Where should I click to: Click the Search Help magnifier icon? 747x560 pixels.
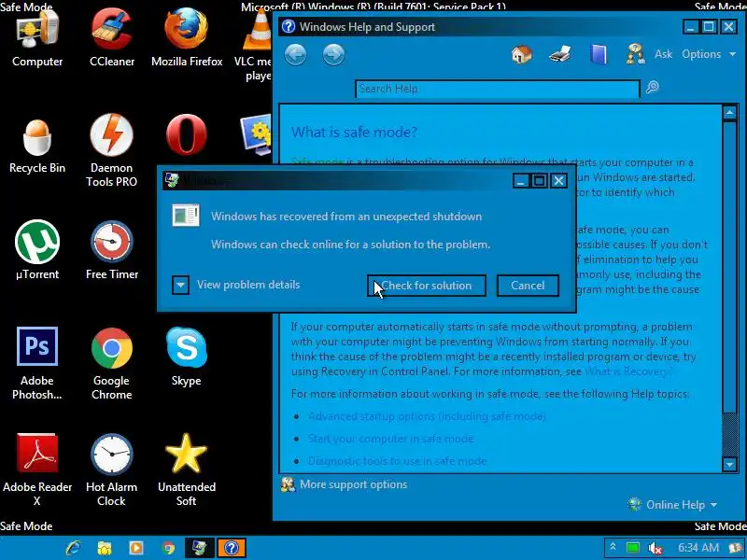pos(653,87)
